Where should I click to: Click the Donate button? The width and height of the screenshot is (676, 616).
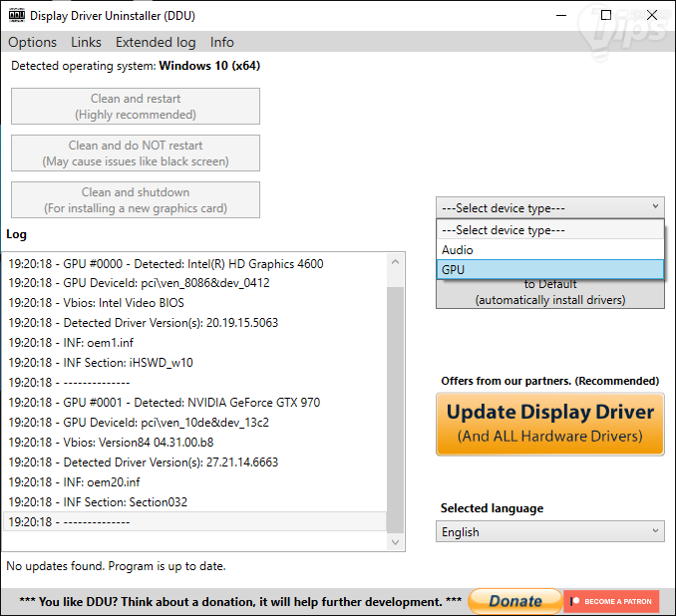[x=515, y=601]
